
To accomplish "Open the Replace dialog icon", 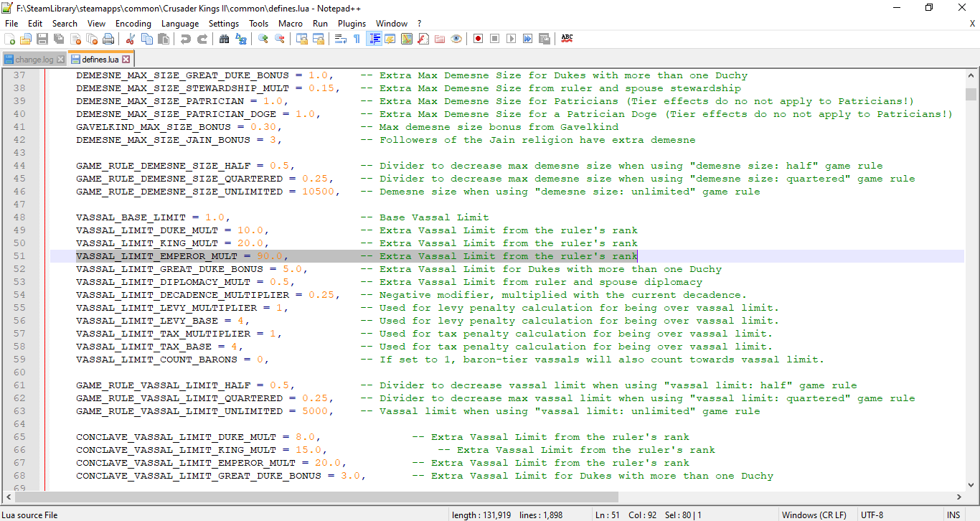I will coord(240,39).
